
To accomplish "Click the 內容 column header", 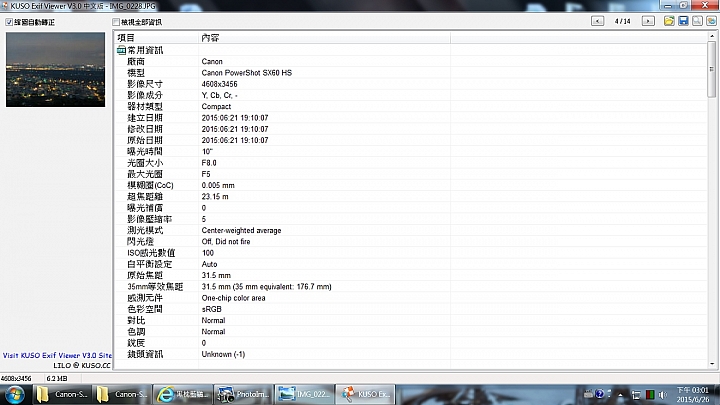I will (x=324, y=38).
